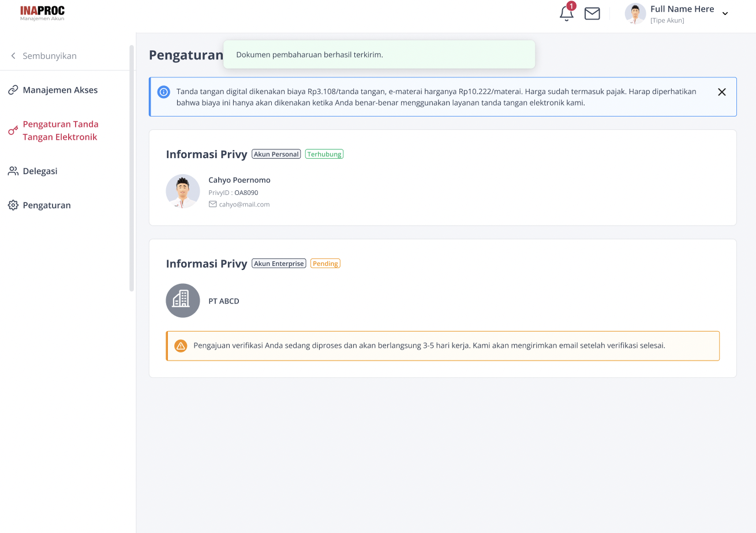
Task: Select Pengaturan Tanda Tangan Elektronik menu
Action: [61, 131]
